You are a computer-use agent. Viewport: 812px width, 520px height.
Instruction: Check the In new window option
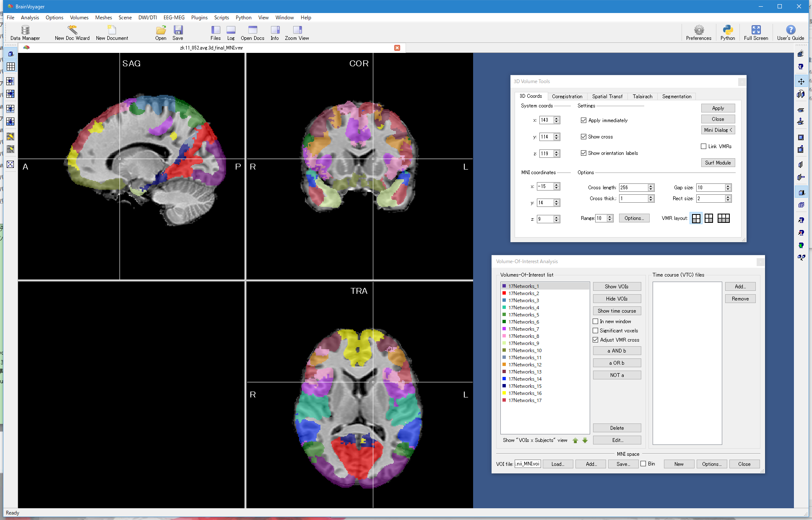point(595,321)
